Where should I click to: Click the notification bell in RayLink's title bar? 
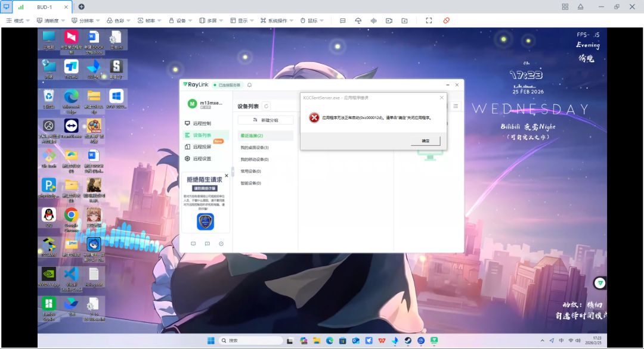pyautogui.click(x=249, y=85)
